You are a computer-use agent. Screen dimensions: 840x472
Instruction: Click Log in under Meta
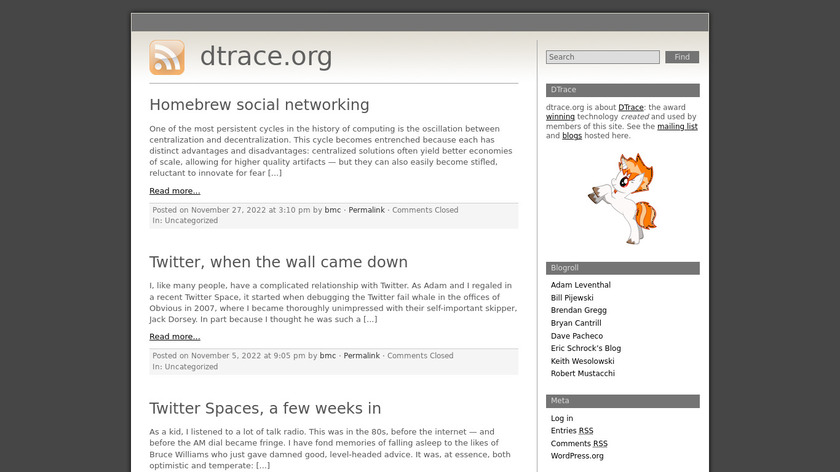coord(562,418)
